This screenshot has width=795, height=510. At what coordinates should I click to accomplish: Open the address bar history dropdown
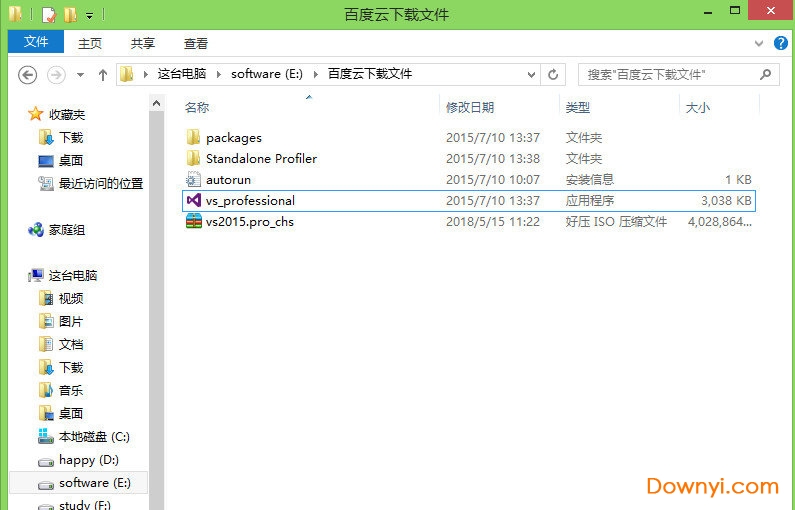point(531,75)
